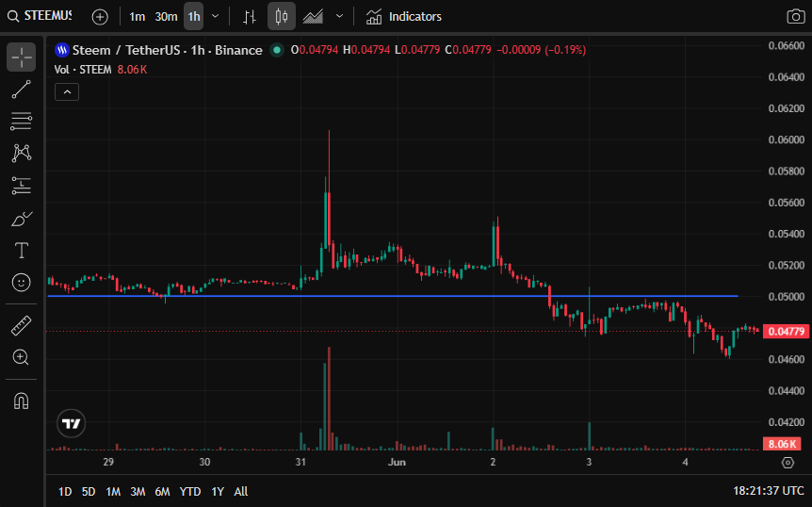Activate the zoom in tool
Viewport: 812px width, 507px height.
22,357
